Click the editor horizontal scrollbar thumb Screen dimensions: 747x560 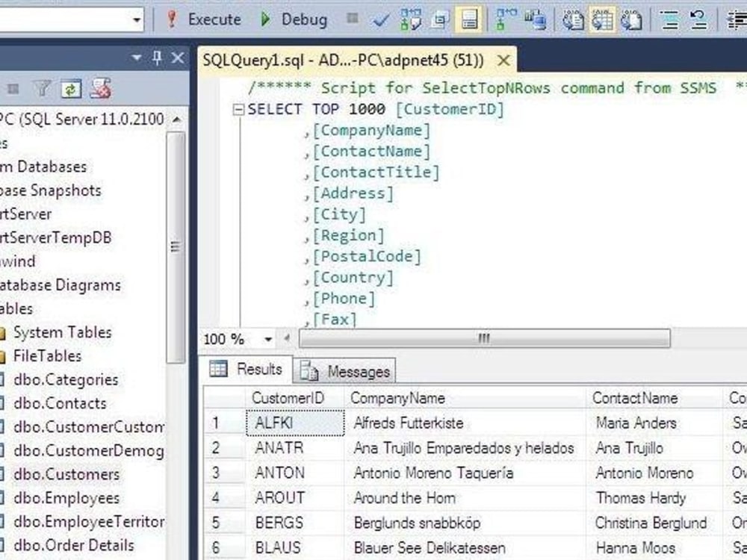tap(485, 338)
